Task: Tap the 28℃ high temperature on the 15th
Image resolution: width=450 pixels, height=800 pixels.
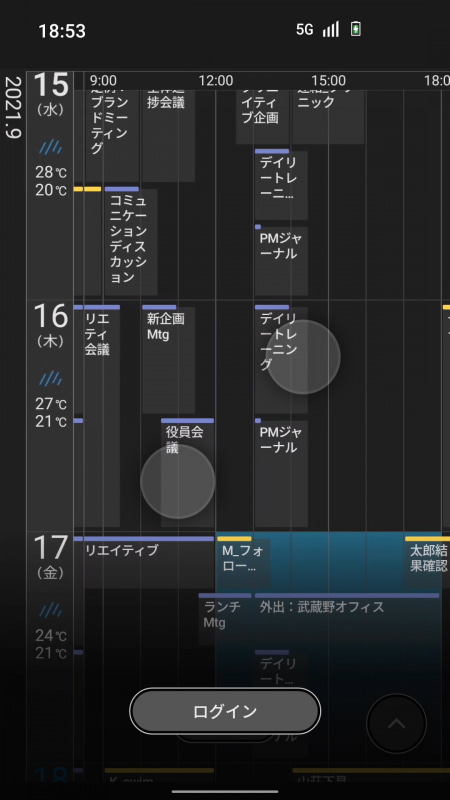Action: coord(51,172)
